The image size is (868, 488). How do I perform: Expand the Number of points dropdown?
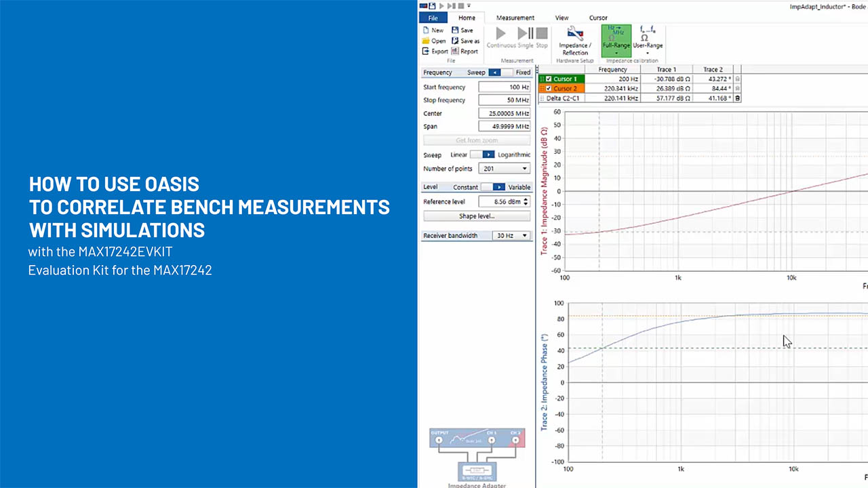[524, 169]
